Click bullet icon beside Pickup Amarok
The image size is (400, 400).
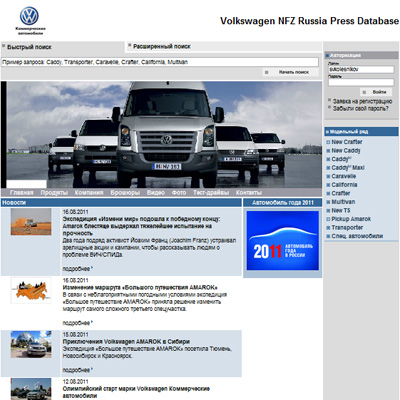click(328, 219)
